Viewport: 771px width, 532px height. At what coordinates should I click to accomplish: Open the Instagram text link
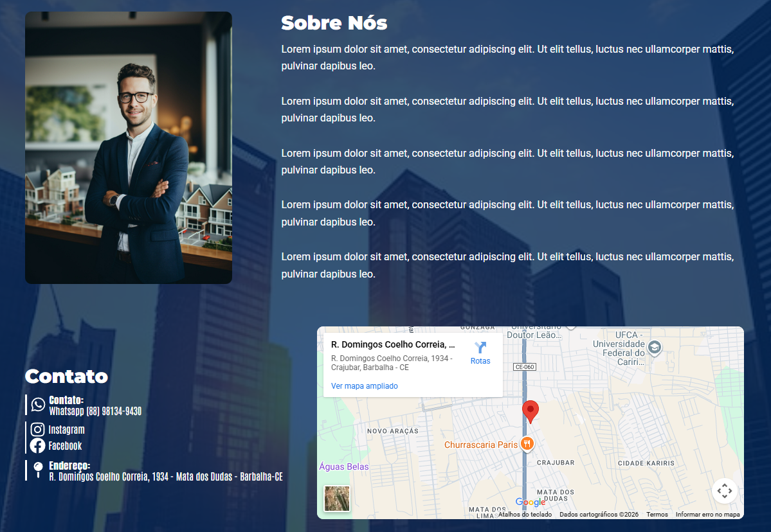66,430
